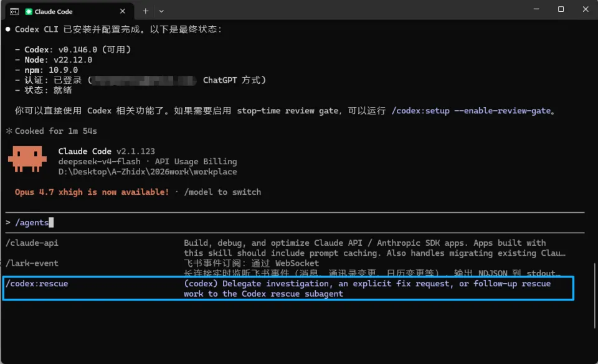Screen dimensions: 598x364
Task: Open a new terminal tab with plus
Action: point(145,11)
